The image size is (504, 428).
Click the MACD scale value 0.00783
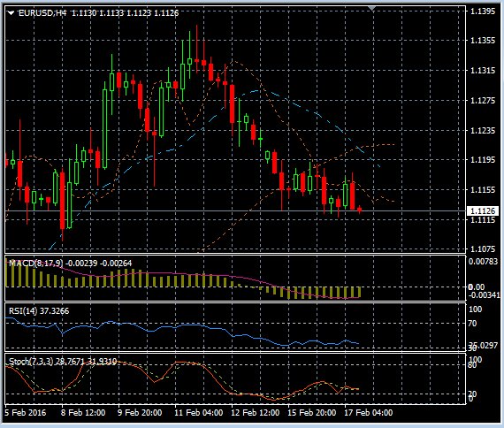click(483, 262)
